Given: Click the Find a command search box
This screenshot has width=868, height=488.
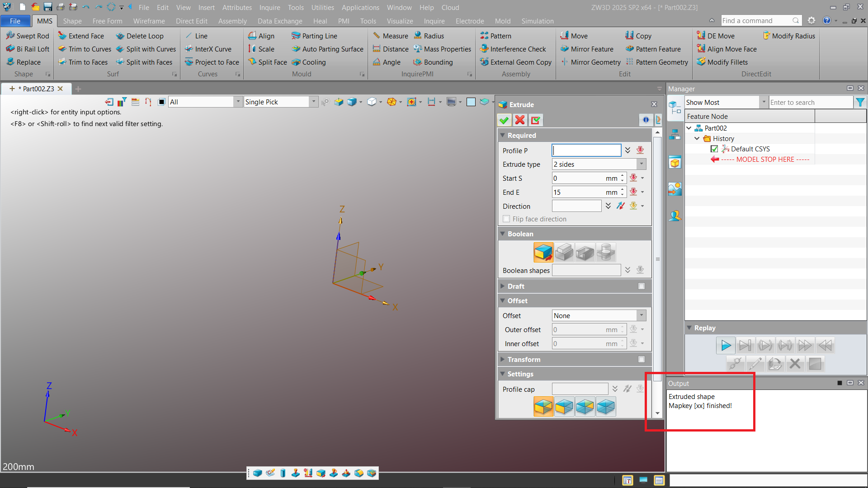Looking at the screenshot, I should 760,20.
